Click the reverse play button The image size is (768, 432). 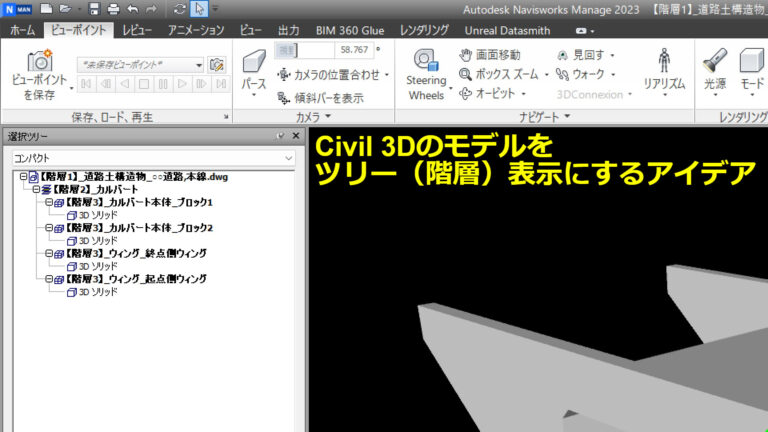[x=124, y=84]
